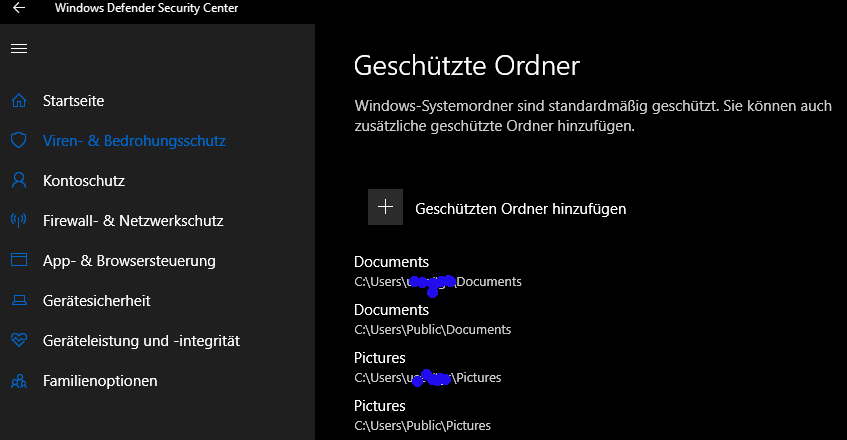Image resolution: width=847 pixels, height=440 pixels.
Task: Click the shield icon for Viren- & Bedrohungsschutz
Action: click(x=18, y=141)
